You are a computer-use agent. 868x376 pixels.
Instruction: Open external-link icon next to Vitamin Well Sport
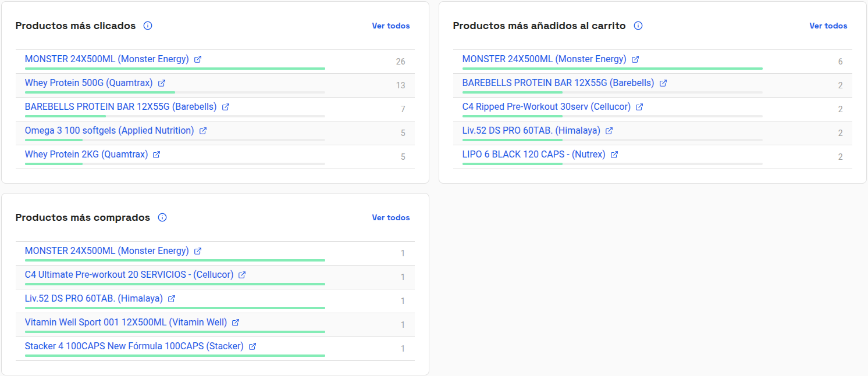pyautogui.click(x=236, y=323)
